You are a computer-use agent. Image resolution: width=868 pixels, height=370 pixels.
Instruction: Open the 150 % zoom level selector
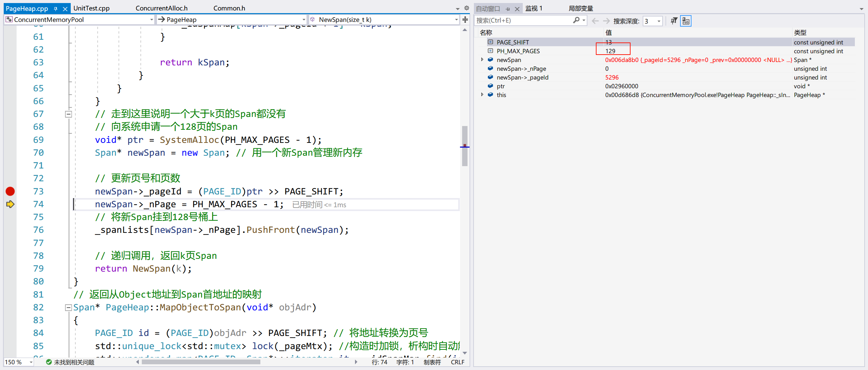click(x=31, y=362)
